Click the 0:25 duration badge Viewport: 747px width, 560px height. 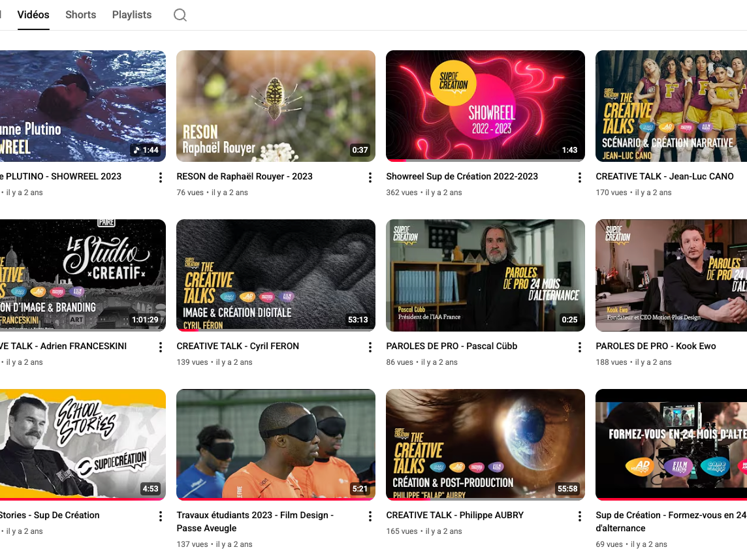(x=570, y=320)
